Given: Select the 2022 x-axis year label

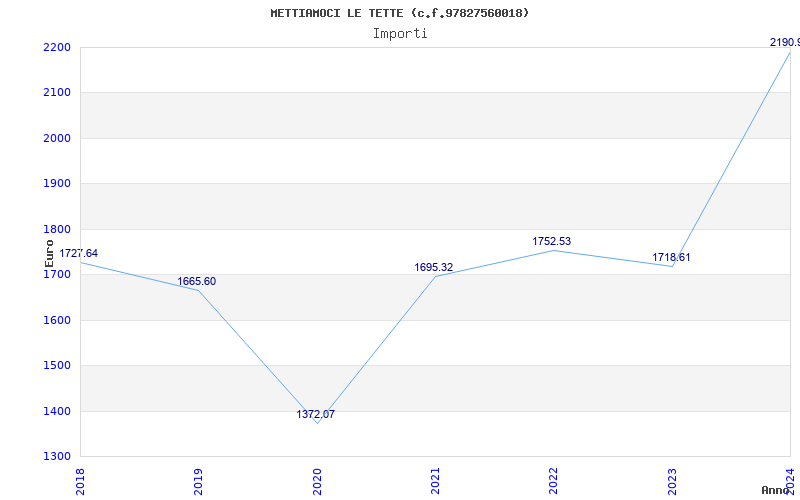Looking at the screenshot, I should (x=554, y=479).
